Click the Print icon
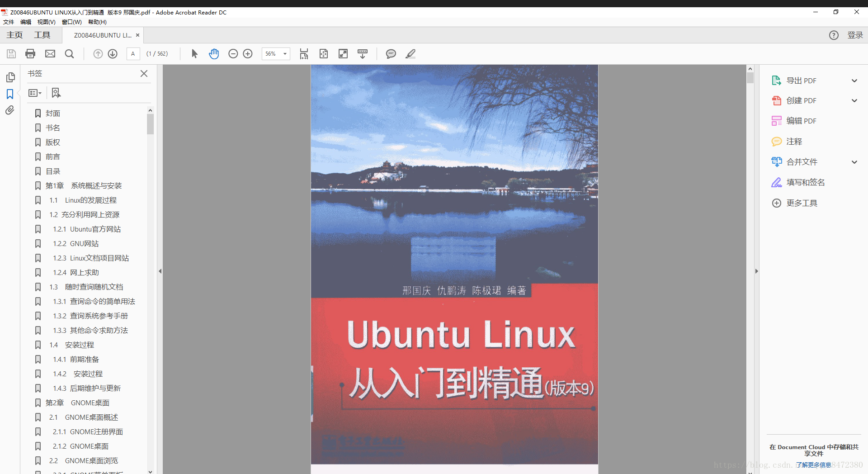 (30, 54)
